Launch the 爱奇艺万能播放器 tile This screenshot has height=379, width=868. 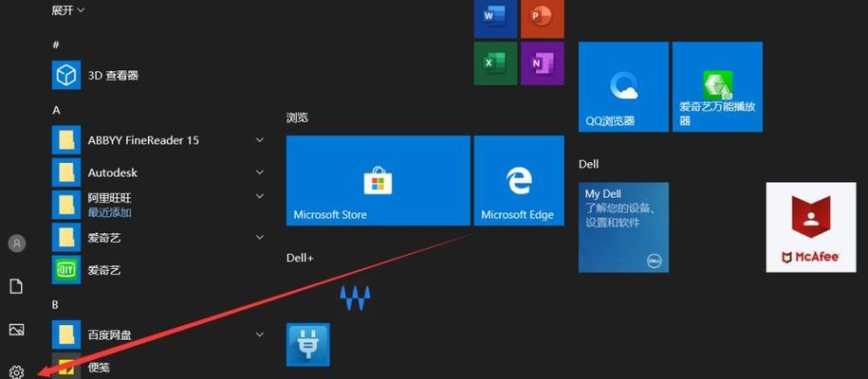(x=717, y=87)
